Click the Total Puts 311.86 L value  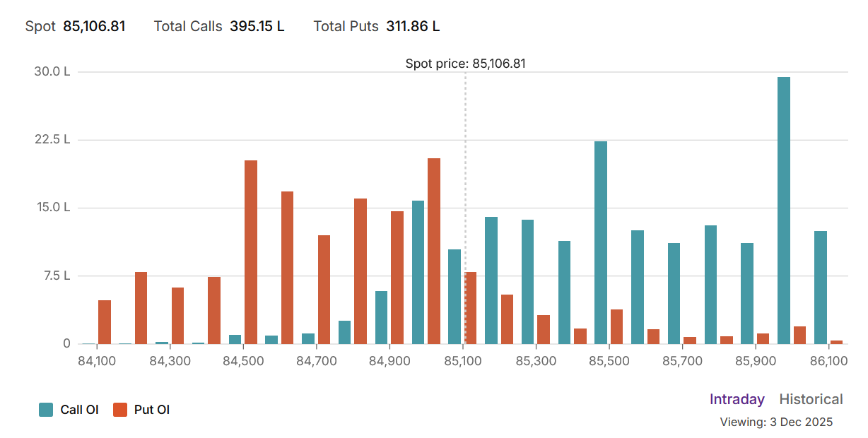pos(412,27)
